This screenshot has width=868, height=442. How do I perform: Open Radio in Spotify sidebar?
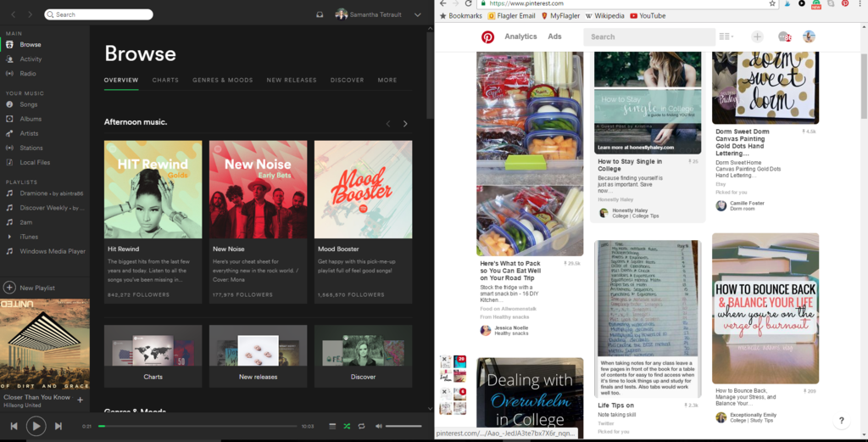pos(28,73)
